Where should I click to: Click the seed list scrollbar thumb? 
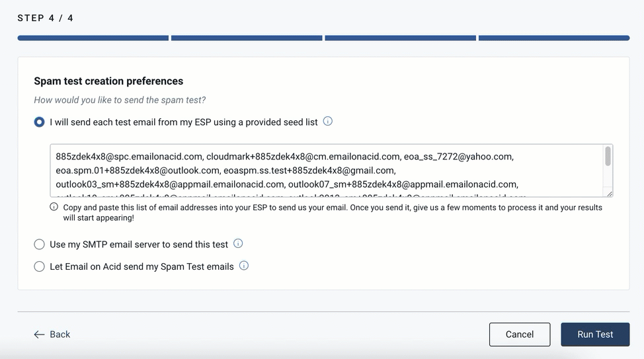click(608, 156)
